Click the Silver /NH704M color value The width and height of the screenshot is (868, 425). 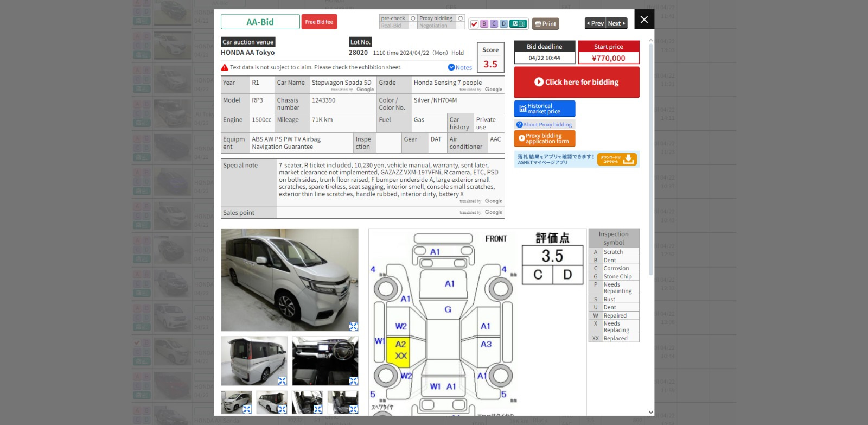point(435,100)
